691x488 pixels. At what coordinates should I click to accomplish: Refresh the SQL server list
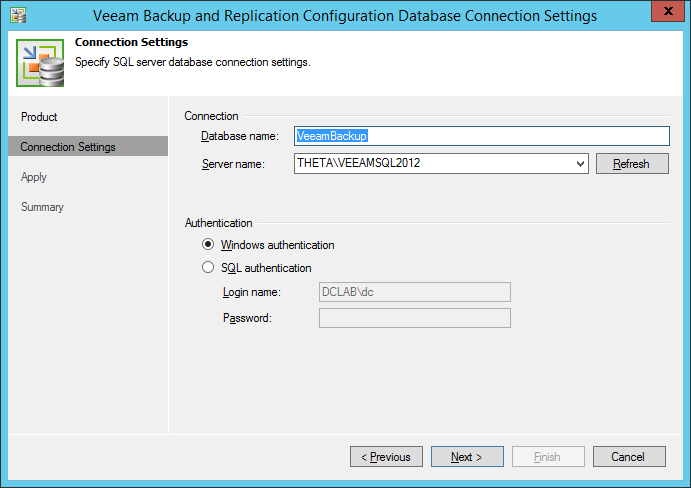point(632,164)
